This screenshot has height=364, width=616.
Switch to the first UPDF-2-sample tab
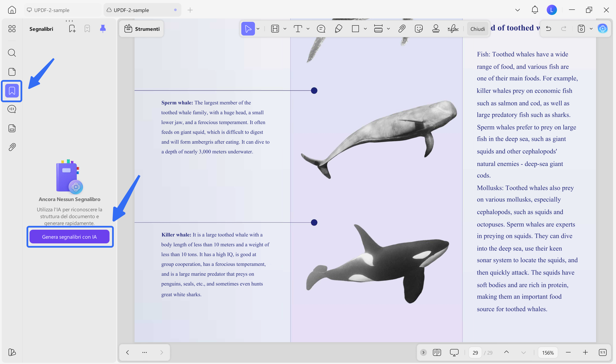pos(52,10)
